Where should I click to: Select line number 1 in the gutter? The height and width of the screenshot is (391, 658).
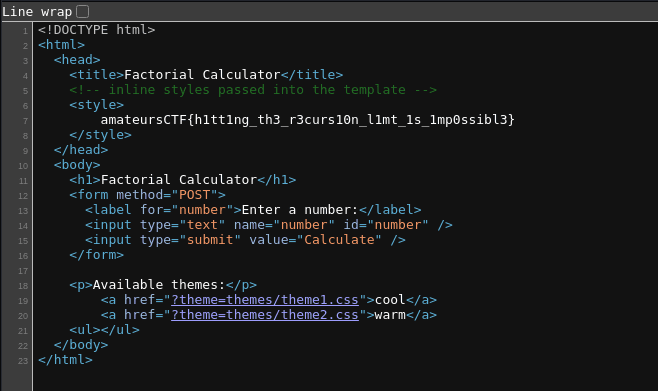[x=26, y=31]
